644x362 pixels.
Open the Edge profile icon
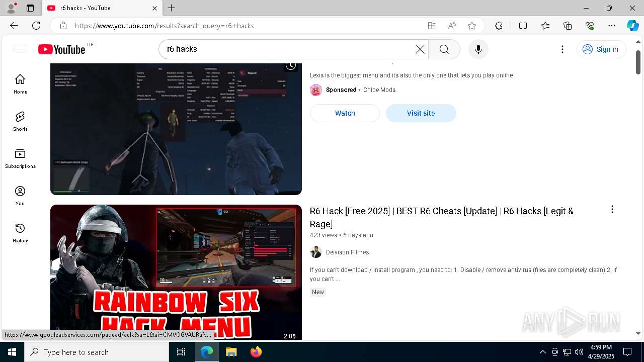coord(11,8)
